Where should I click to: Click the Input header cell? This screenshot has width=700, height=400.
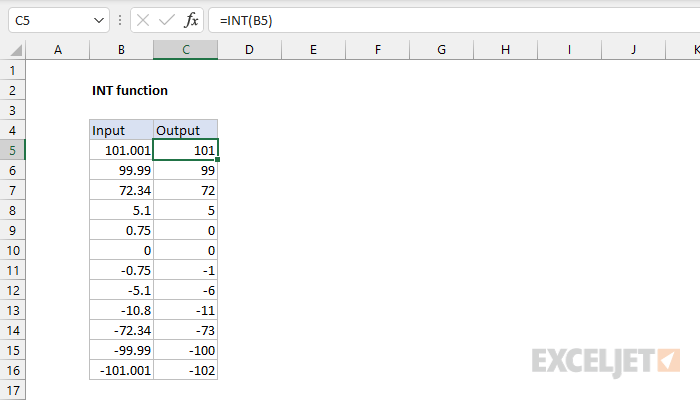pyautogui.click(x=121, y=130)
